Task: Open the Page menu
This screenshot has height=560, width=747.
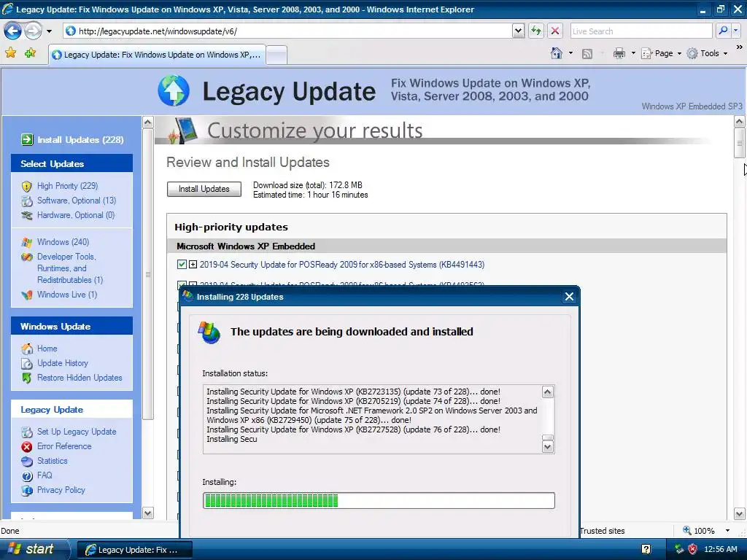Action: [661, 53]
